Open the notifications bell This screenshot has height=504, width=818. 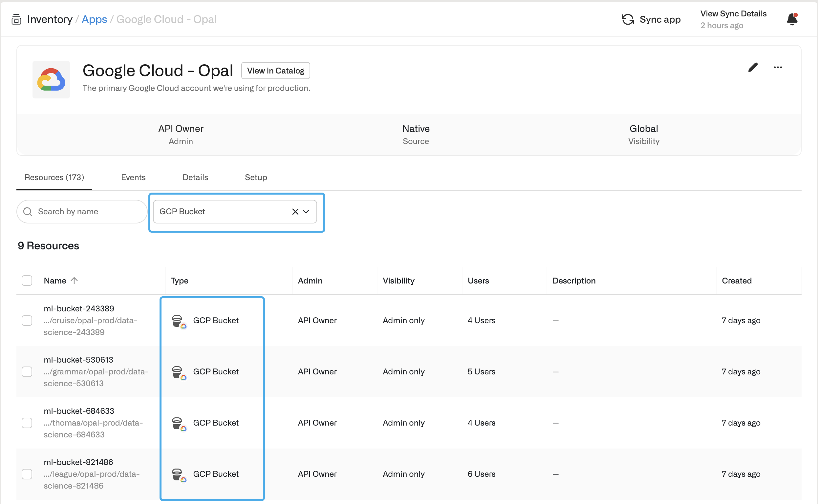(792, 19)
